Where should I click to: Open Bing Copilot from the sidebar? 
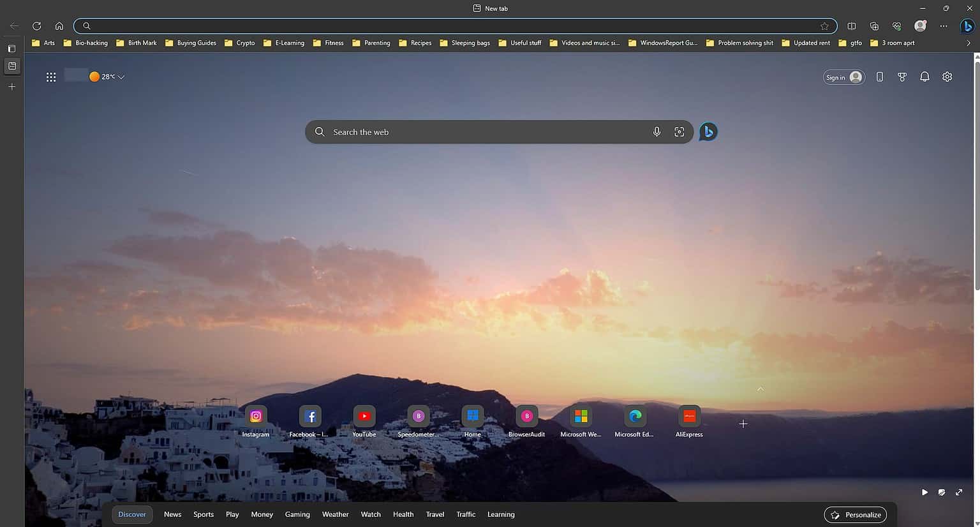click(968, 26)
